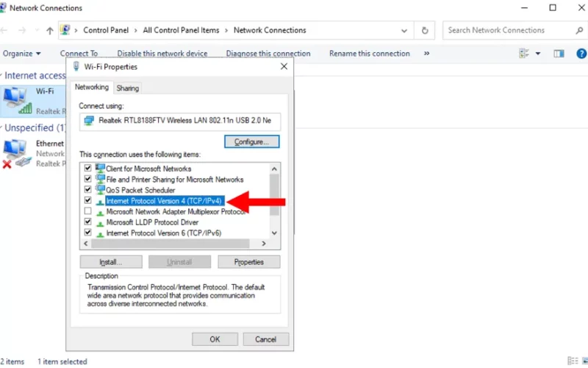Click the Configure button
The image size is (588, 368).
pyautogui.click(x=251, y=141)
